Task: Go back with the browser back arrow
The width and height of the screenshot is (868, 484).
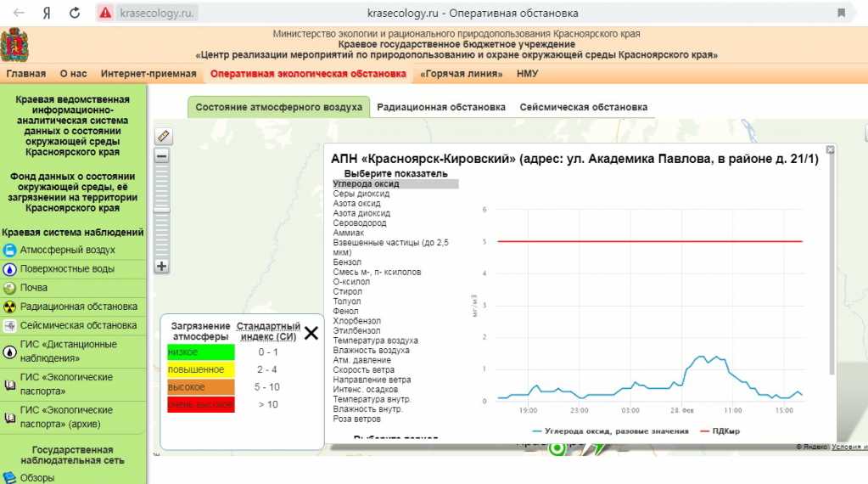Action: point(19,13)
